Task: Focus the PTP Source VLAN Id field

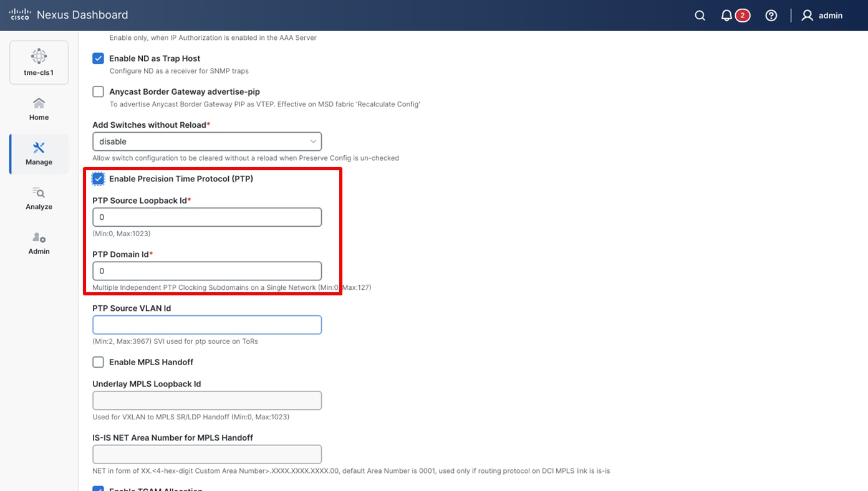Action: tap(207, 325)
